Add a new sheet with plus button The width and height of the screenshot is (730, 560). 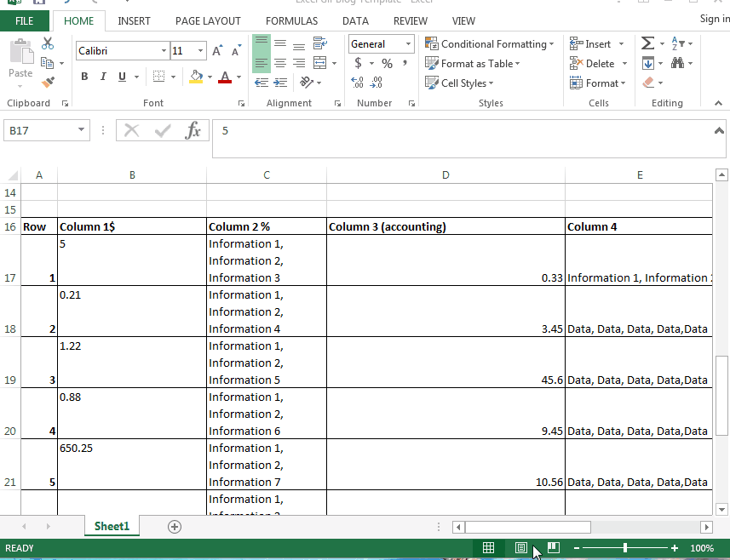175,527
